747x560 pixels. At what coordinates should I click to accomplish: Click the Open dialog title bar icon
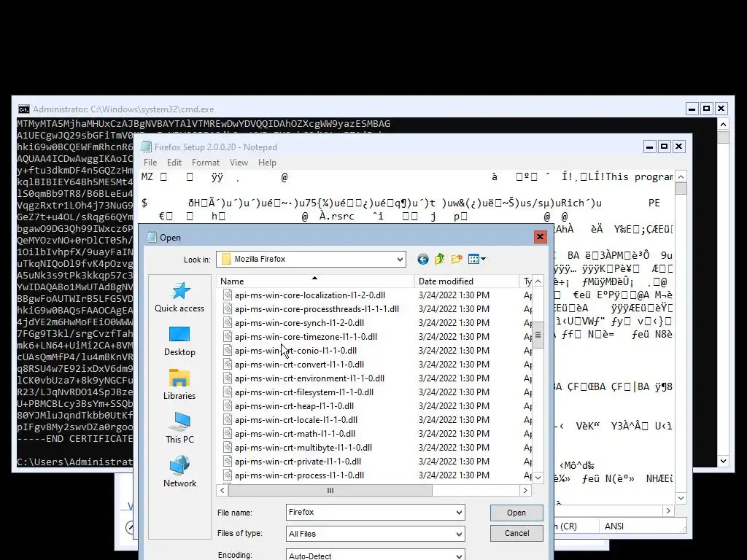152,237
